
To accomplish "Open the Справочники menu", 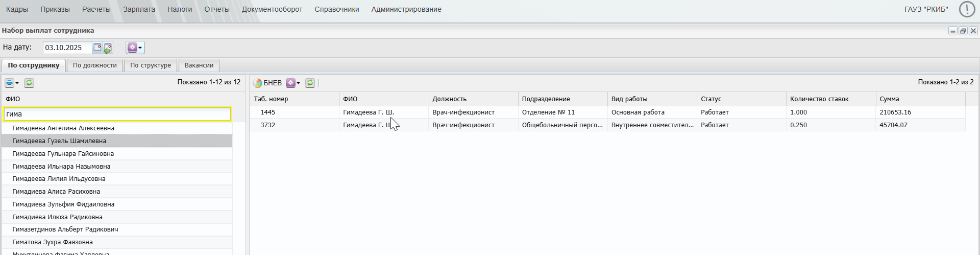I will click(x=337, y=9).
